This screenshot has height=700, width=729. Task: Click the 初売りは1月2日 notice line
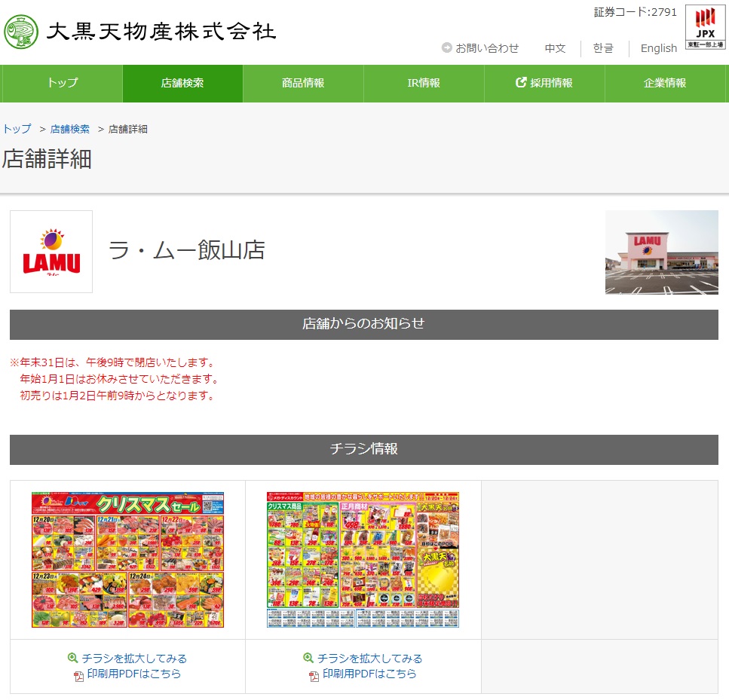[x=117, y=396]
